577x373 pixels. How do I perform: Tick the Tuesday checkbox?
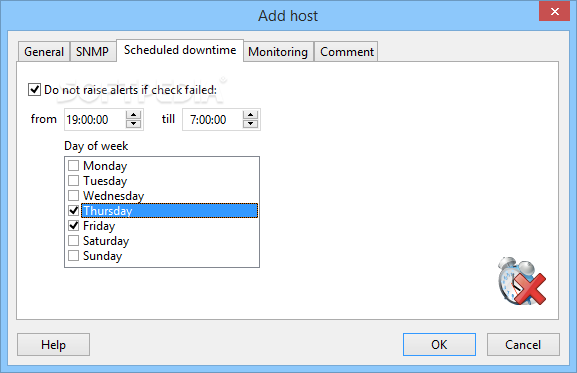pyautogui.click(x=74, y=181)
